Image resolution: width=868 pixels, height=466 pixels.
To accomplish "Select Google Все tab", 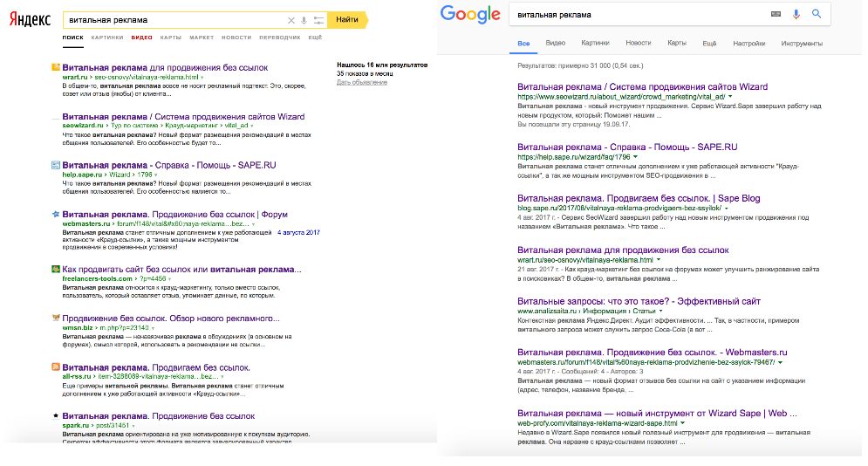I will click(x=523, y=43).
